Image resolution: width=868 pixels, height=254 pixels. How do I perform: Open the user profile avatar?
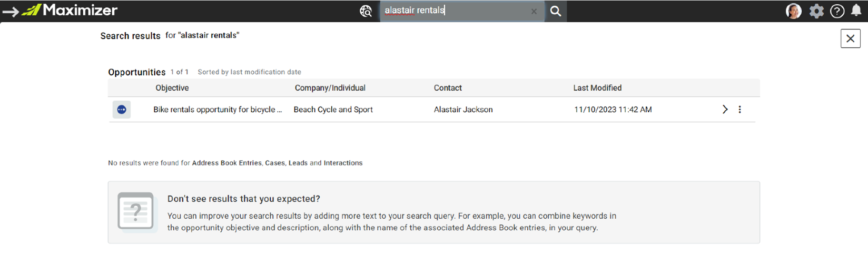(x=793, y=11)
